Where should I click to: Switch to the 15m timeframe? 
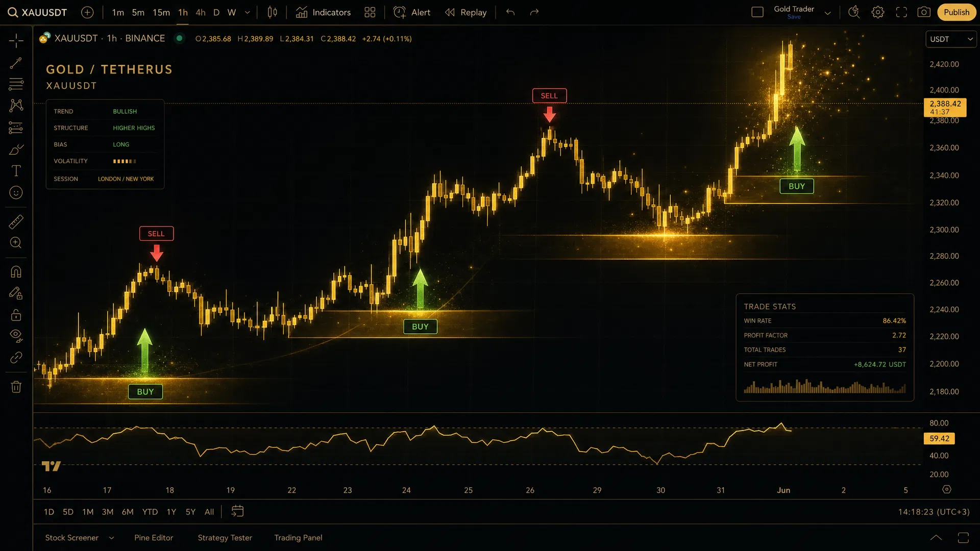click(x=161, y=12)
